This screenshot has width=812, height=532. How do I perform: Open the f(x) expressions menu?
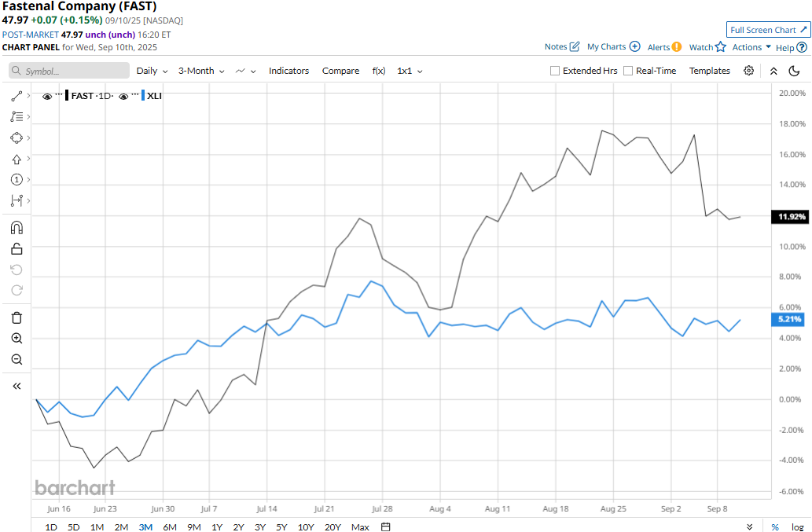(379, 71)
